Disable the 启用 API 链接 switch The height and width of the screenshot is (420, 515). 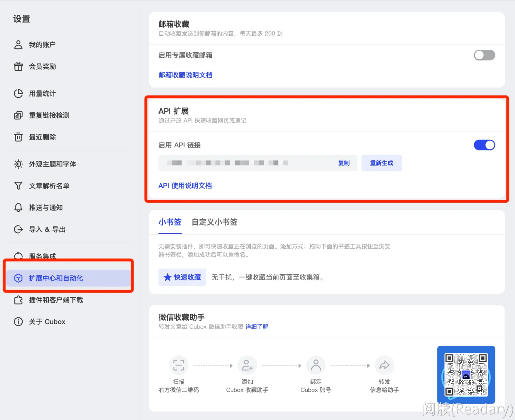(x=484, y=145)
